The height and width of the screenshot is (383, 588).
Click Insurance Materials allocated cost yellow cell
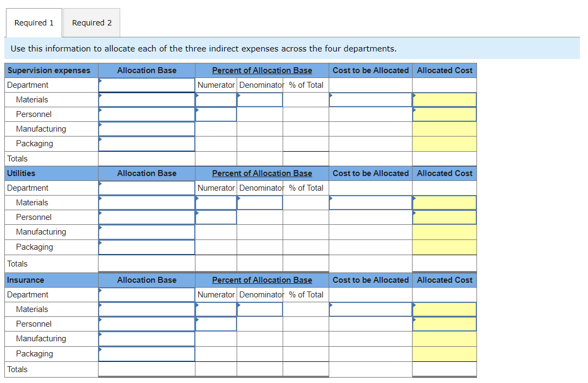point(445,309)
